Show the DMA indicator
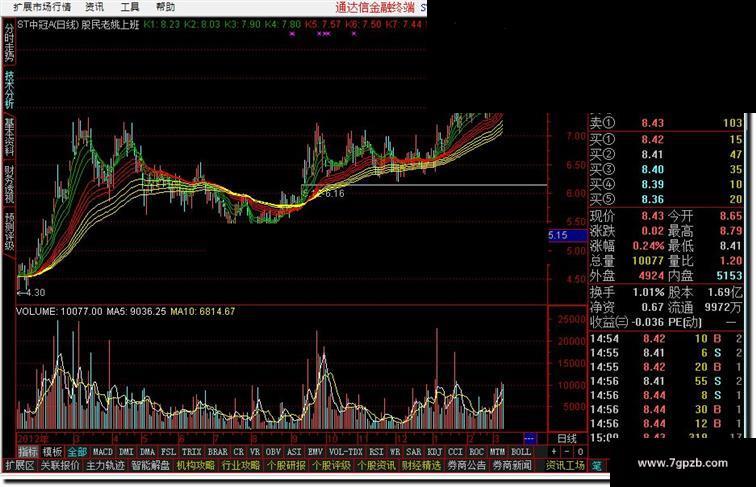Screen dimensions: 756x487 [147, 452]
